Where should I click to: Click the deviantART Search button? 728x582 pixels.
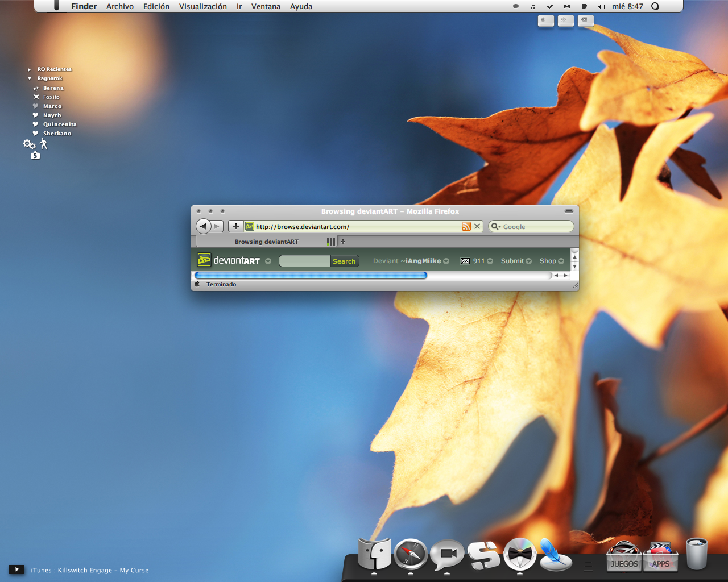344,261
